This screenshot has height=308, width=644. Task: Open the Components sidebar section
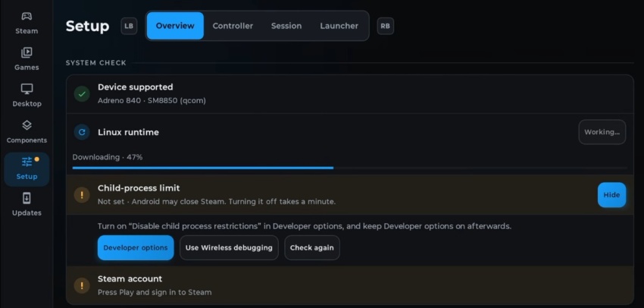click(27, 132)
